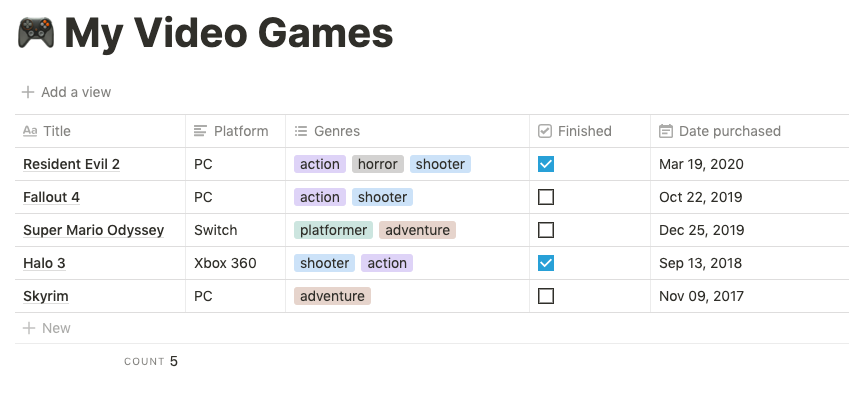The height and width of the screenshot is (404, 849).
Task: Click the platformer genre tag
Action: (x=334, y=230)
